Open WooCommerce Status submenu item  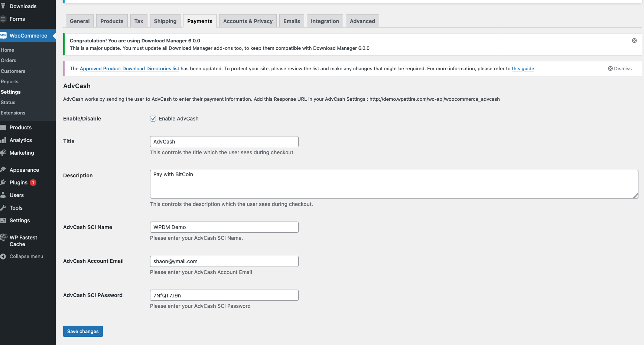point(8,103)
